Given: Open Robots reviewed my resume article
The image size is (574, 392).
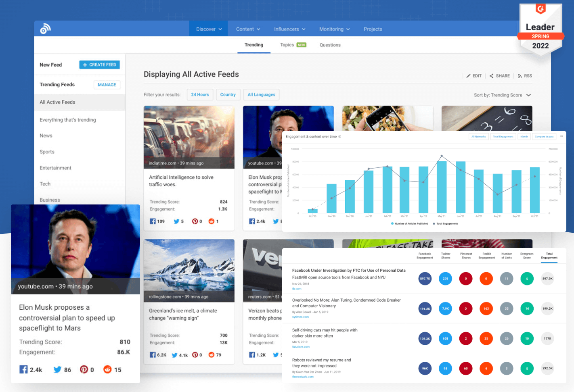Looking at the screenshot, I should 322,363.
